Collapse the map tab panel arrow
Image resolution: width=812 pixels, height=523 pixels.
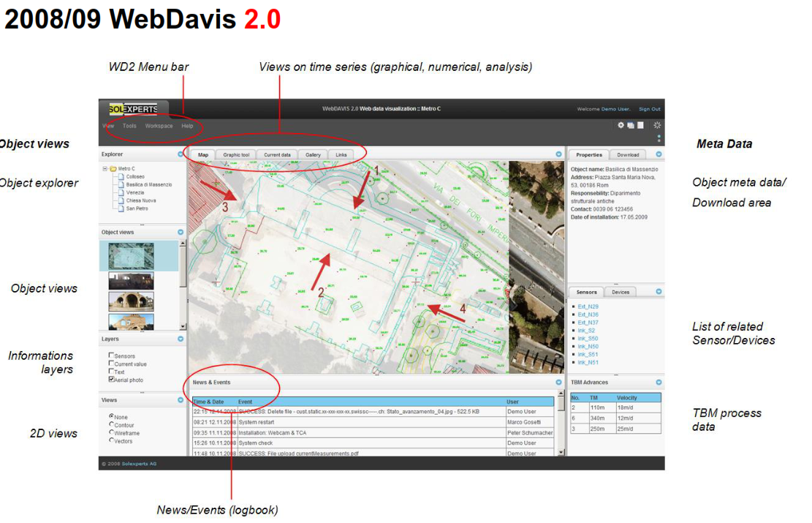pyautogui.click(x=558, y=154)
